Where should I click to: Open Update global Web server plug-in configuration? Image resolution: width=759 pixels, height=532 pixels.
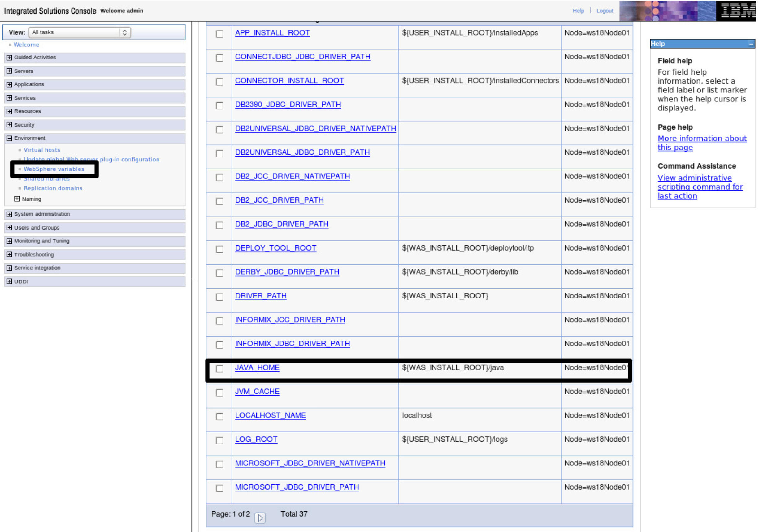92,160
